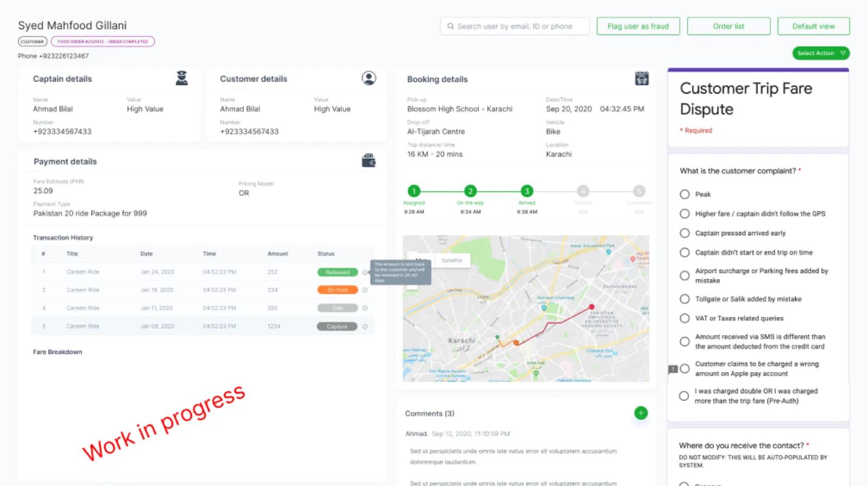Click the calendar icon in Booking details
The image size is (868, 486).
click(642, 79)
